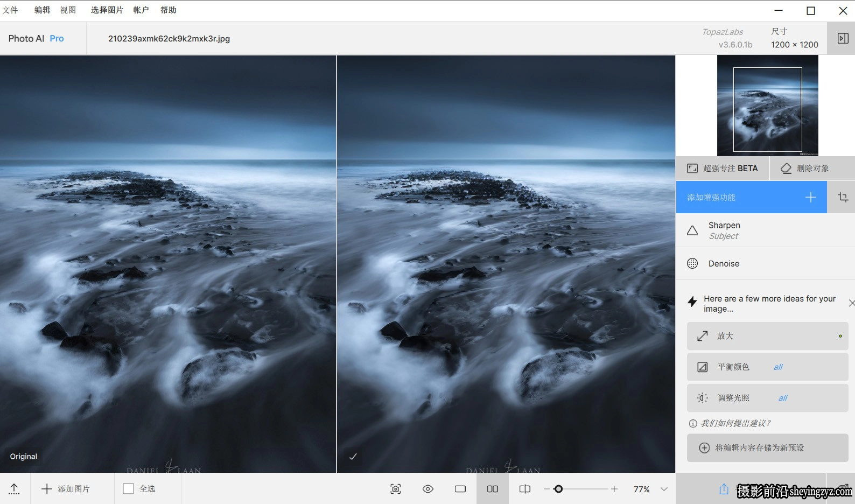Click the lightning bolt suggestions icon
The image size is (855, 504).
pyautogui.click(x=692, y=302)
